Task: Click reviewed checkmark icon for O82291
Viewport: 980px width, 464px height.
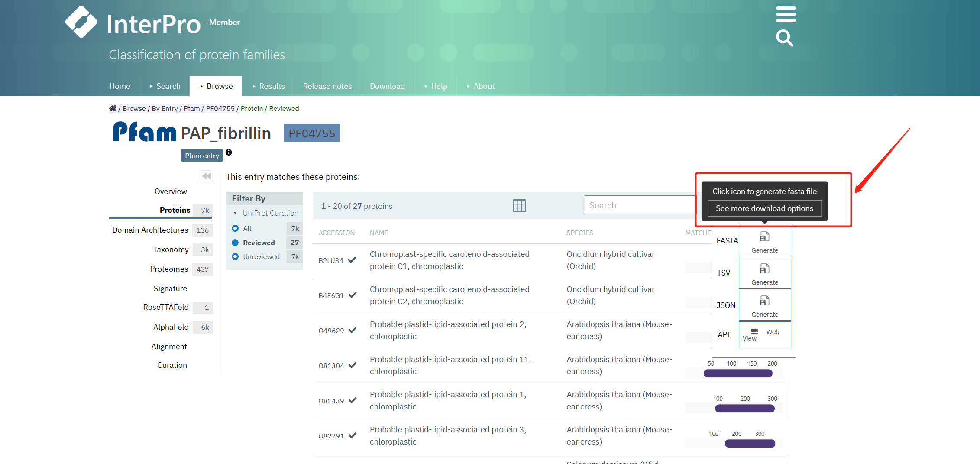Action: point(353,435)
